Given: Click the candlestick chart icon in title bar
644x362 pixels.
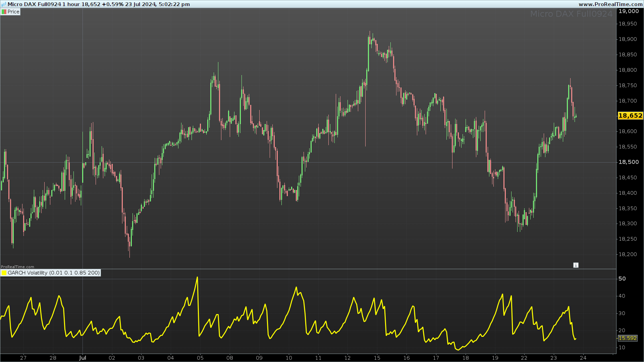Looking at the screenshot, I should pos(4,4).
